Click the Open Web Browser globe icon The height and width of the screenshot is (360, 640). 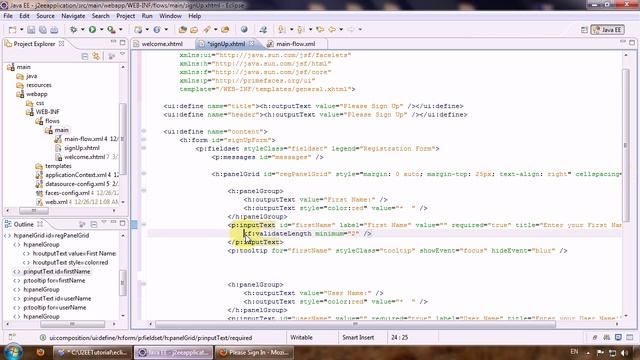point(244,29)
